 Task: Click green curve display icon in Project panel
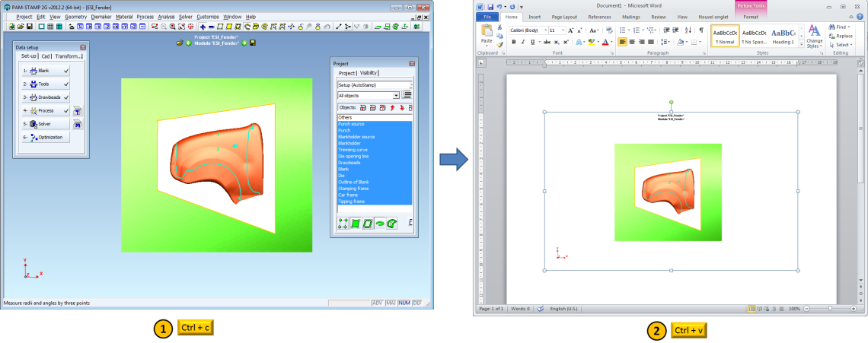pos(380,224)
